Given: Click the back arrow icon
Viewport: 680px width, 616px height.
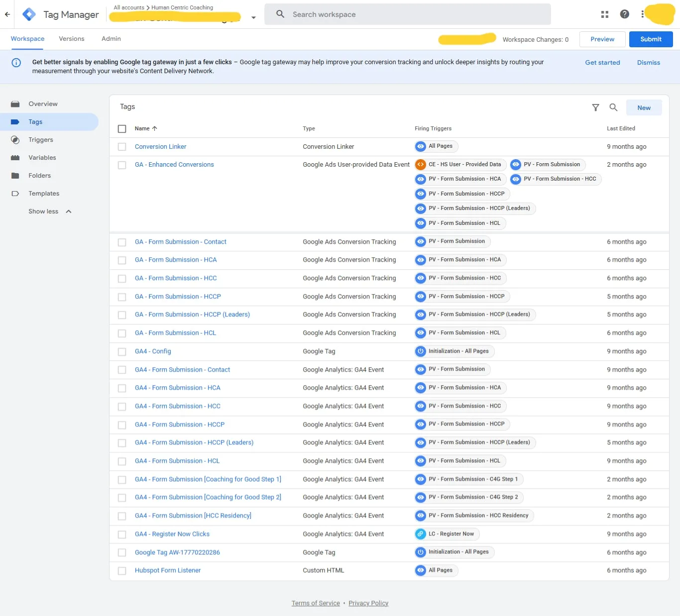Looking at the screenshot, I should tap(7, 14).
